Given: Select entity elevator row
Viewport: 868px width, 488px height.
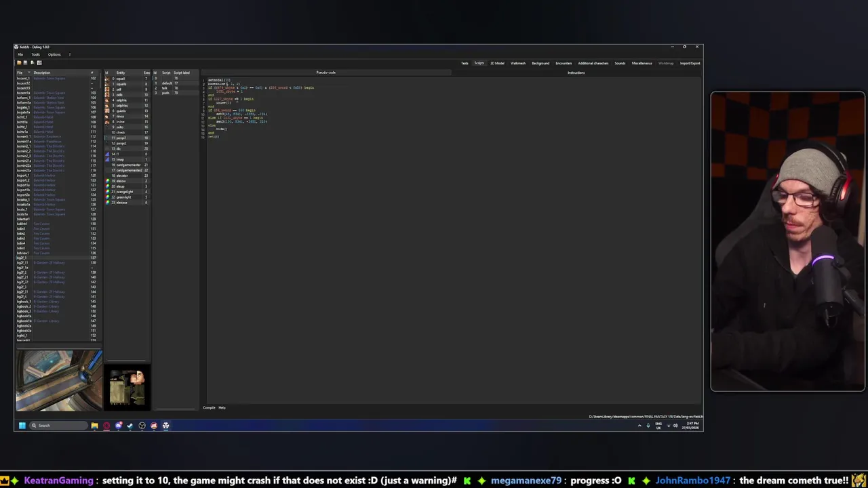Looking at the screenshot, I should point(127,176).
